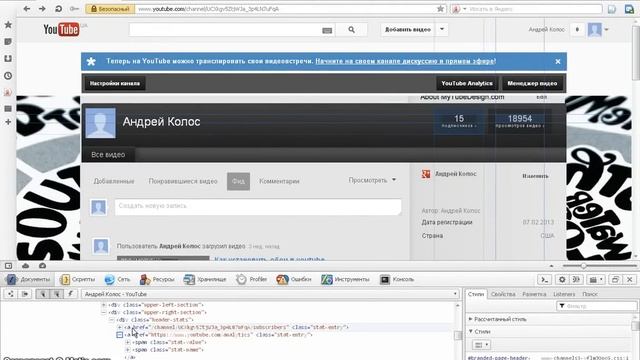Click the styles filter input field
640x360 pixels.
[x=596, y=306]
